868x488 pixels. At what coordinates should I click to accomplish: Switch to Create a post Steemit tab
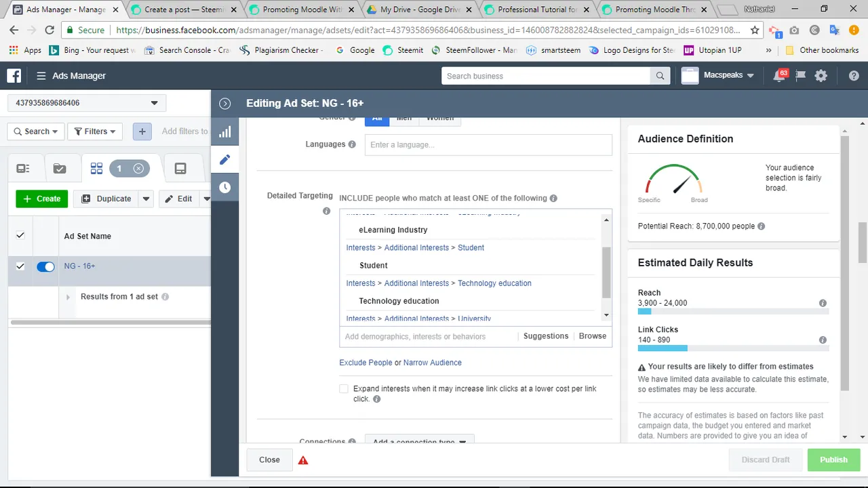tap(183, 9)
